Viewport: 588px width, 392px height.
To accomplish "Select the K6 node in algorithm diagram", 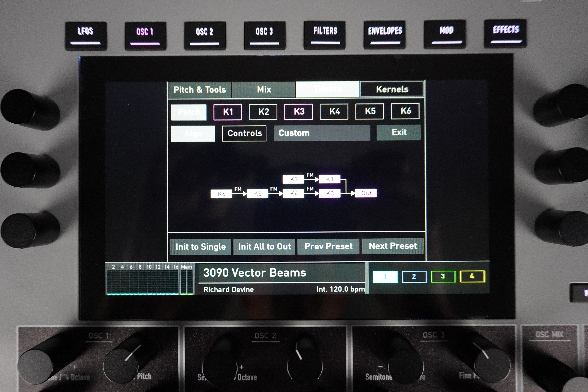I will point(221,194).
